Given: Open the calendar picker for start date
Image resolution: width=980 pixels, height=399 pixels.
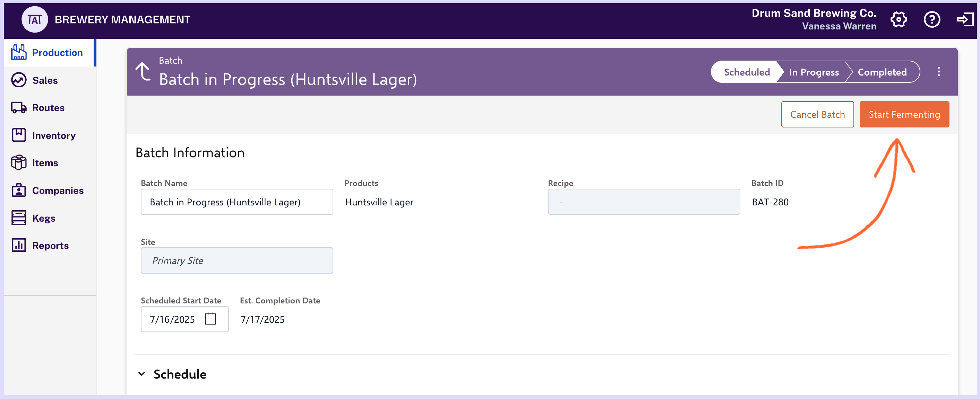Looking at the screenshot, I should [x=210, y=319].
